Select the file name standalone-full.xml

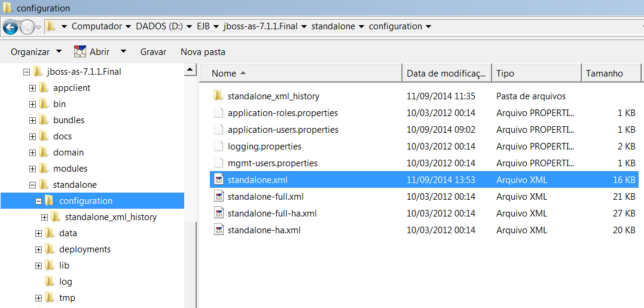265,197
